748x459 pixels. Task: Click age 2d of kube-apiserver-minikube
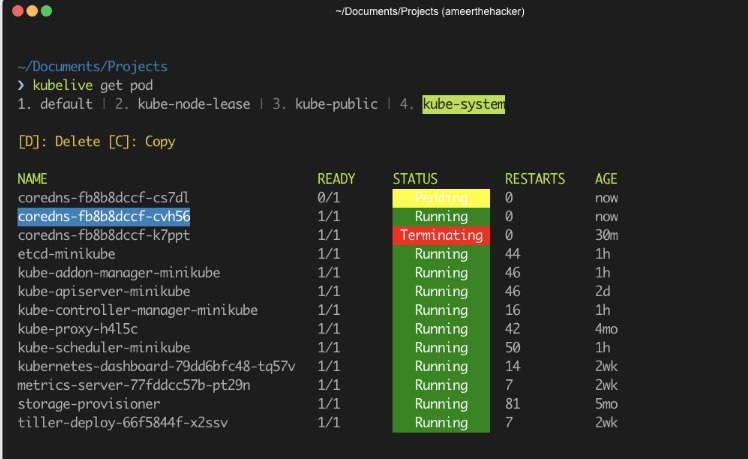(x=603, y=291)
